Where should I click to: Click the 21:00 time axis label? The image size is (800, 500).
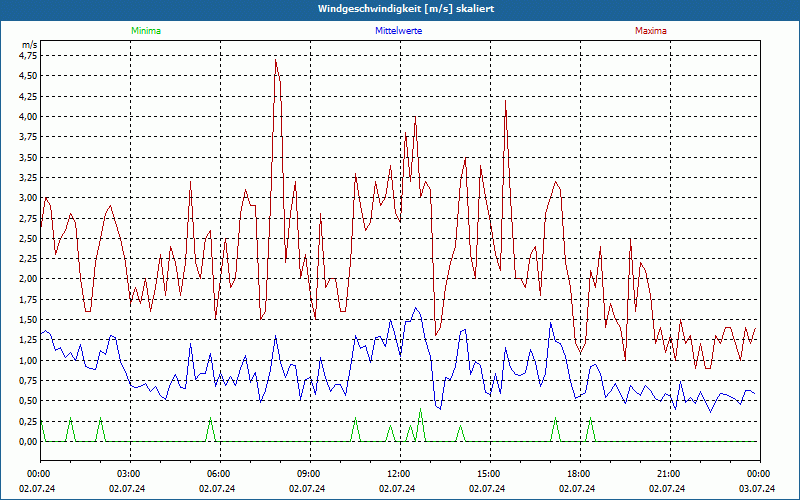[x=670, y=474]
